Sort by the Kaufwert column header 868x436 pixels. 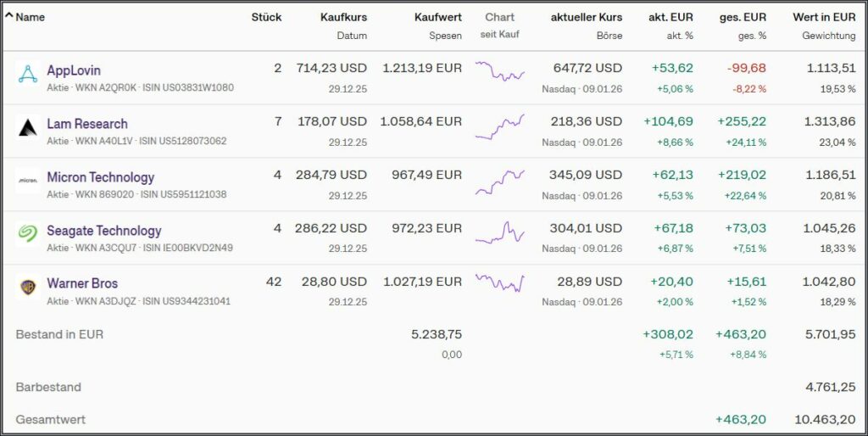(x=437, y=17)
